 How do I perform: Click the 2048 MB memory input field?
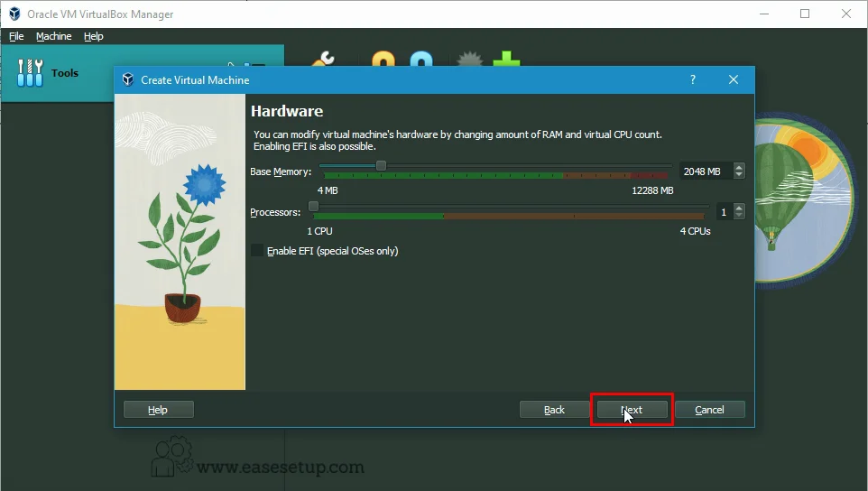(706, 171)
